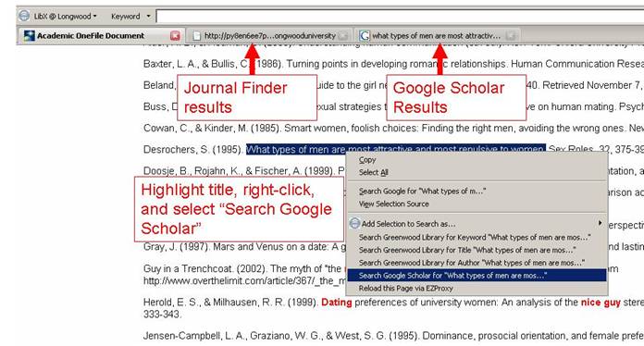
Task: Click page range '333-343.' text
Action: pyautogui.click(x=162, y=315)
